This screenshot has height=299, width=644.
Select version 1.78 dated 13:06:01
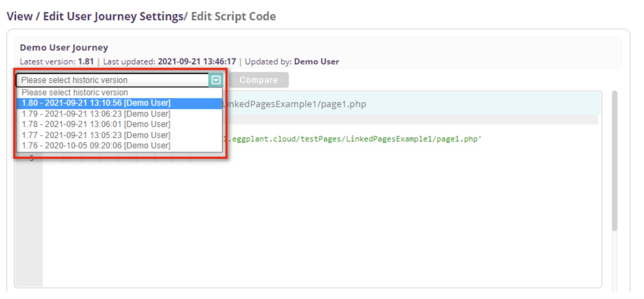tap(96, 124)
